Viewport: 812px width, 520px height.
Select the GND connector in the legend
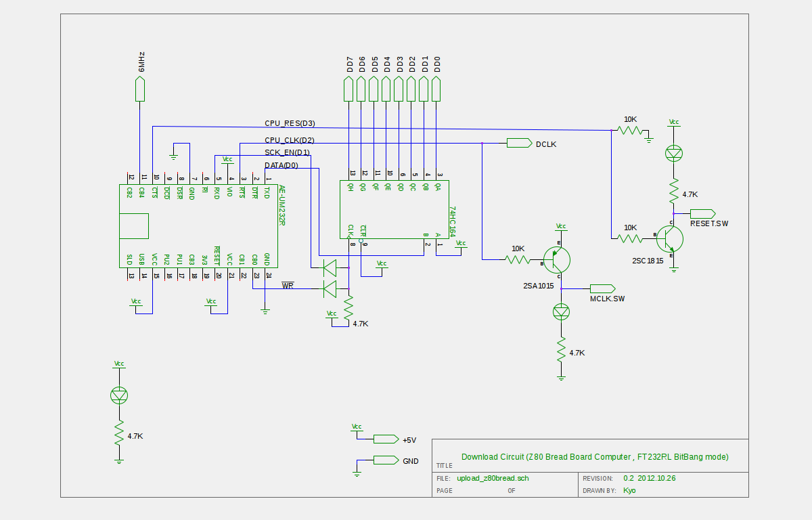386,460
